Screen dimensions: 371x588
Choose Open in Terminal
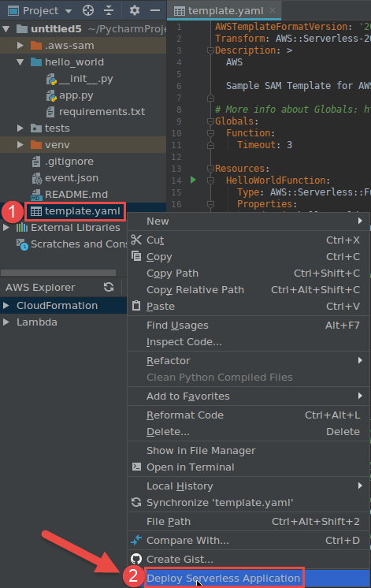coord(249,467)
